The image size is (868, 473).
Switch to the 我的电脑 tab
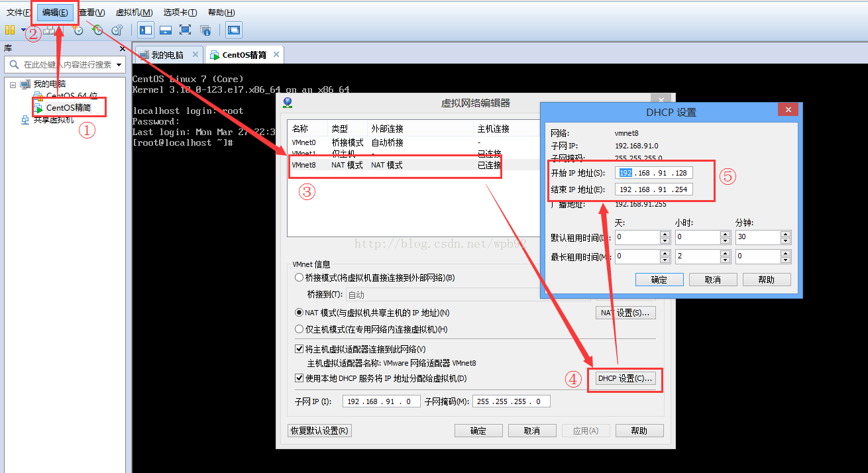click(167, 55)
